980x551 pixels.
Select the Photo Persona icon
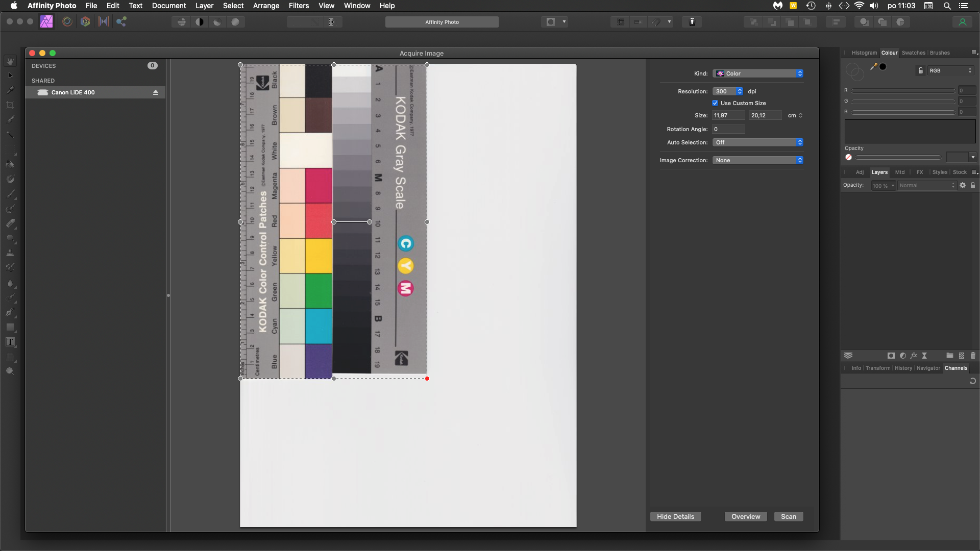pos(46,21)
